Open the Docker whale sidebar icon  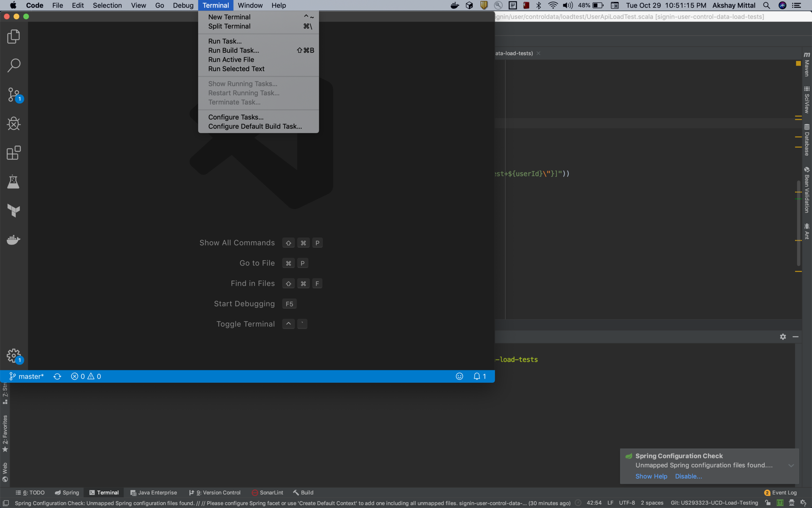pos(14,240)
